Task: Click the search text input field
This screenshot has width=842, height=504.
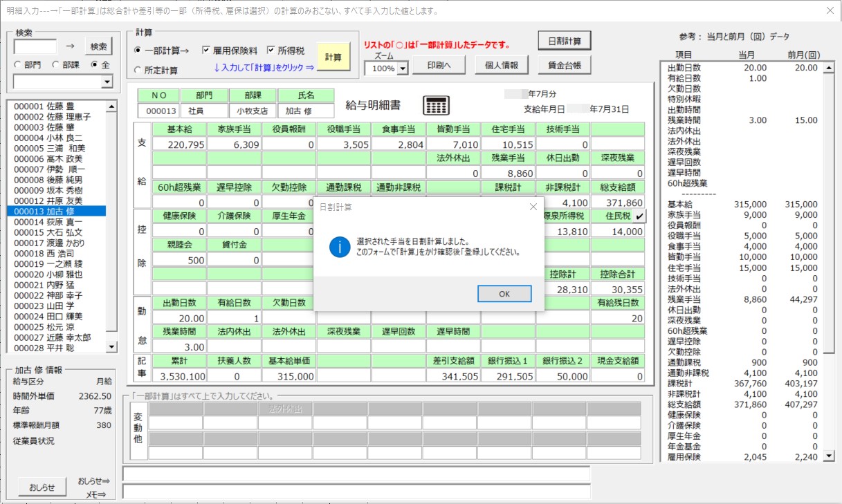Action: pos(35,46)
